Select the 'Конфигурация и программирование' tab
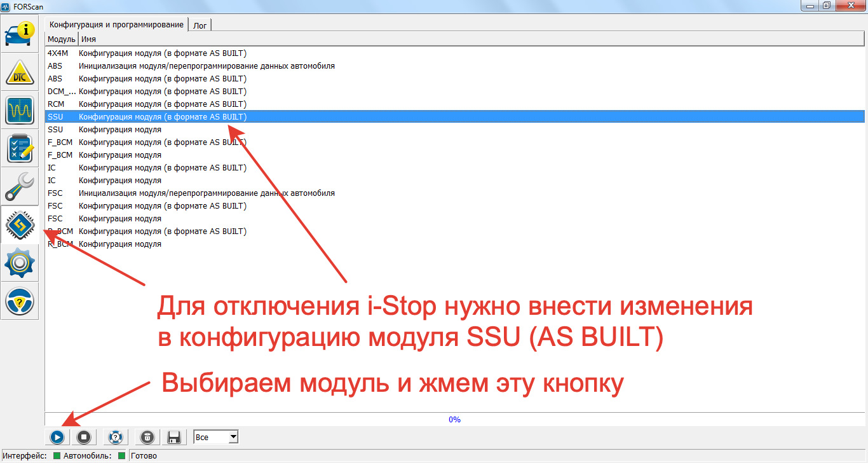This screenshot has width=868, height=463. coord(116,24)
